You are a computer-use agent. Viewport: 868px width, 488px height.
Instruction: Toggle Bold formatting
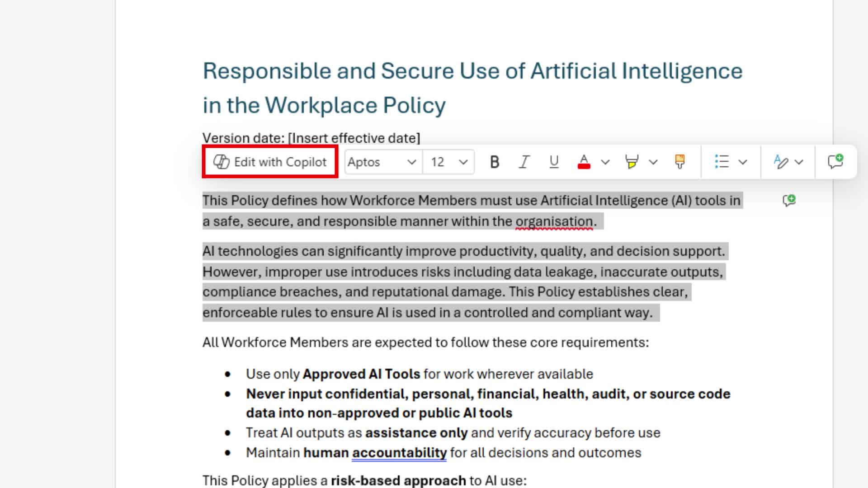[x=495, y=162]
